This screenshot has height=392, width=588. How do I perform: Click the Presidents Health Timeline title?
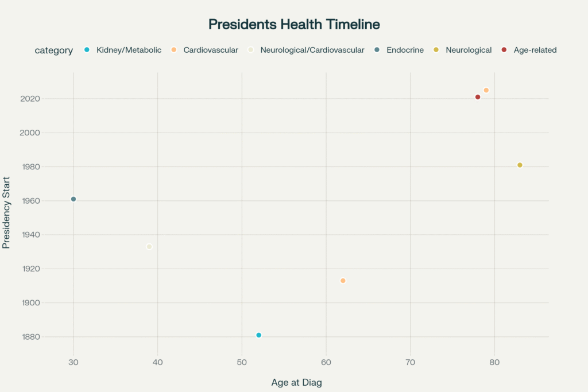(x=294, y=25)
